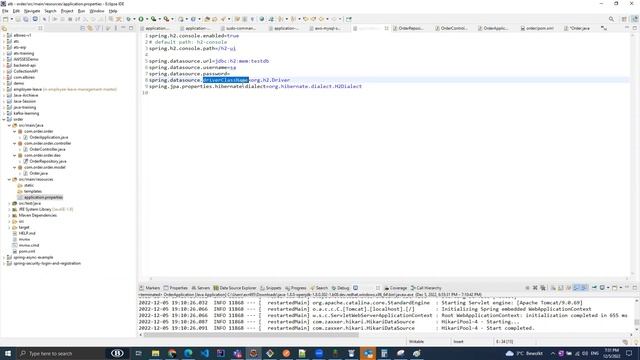This screenshot has height=360, width=640.
Task: Open the Run button dropdown arrow
Action: [x=147, y=19]
